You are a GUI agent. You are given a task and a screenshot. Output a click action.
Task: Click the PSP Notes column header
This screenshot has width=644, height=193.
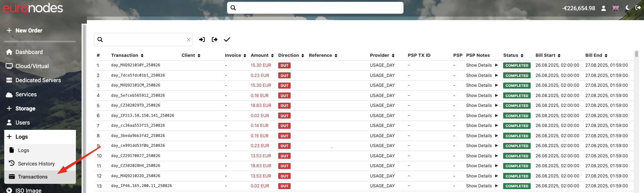(478, 55)
